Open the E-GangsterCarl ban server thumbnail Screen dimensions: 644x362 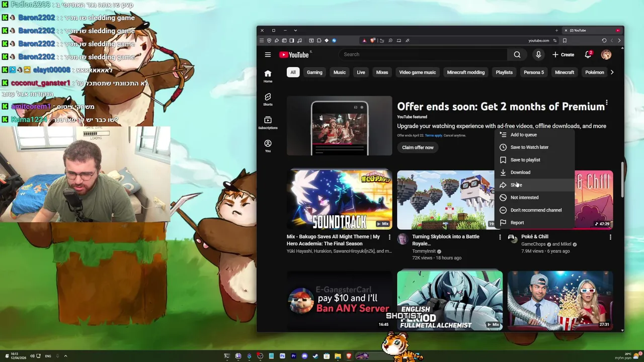[x=340, y=300]
